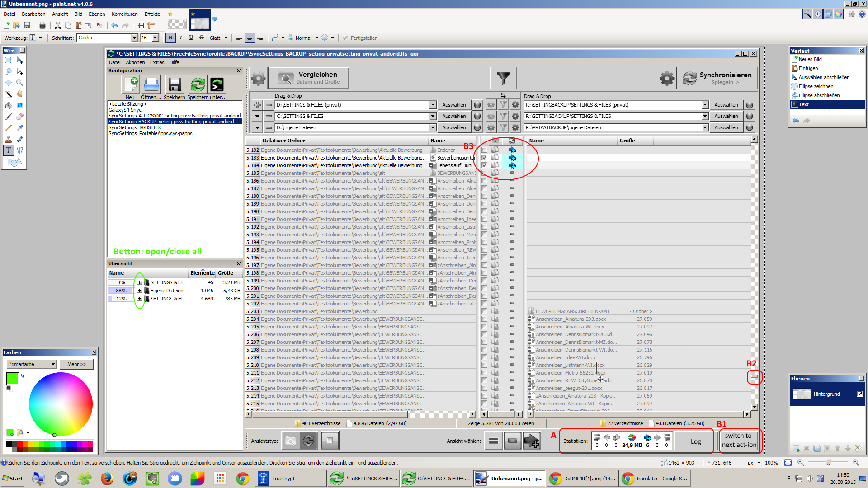Toggle Italic text formatting
The width and height of the screenshot is (868, 488).
coord(181,38)
